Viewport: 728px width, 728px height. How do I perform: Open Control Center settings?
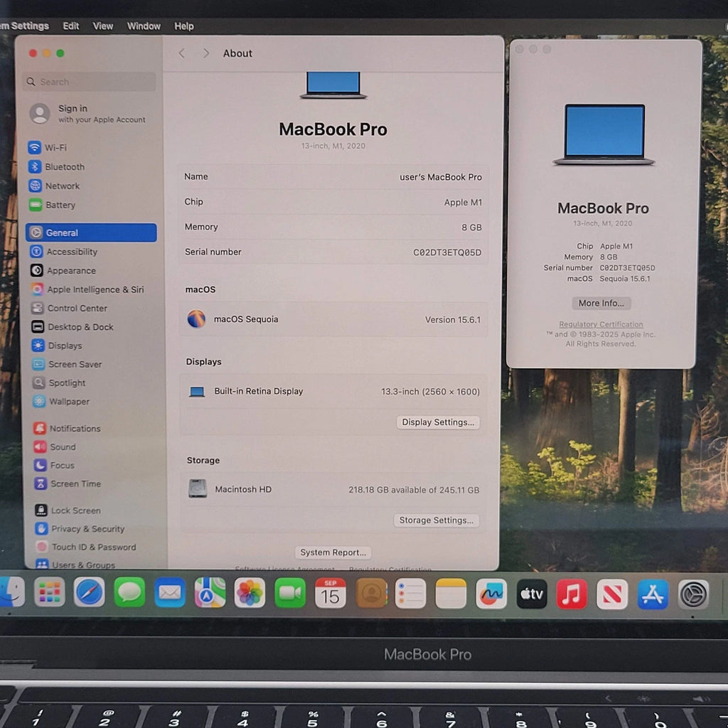[x=77, y=309]
